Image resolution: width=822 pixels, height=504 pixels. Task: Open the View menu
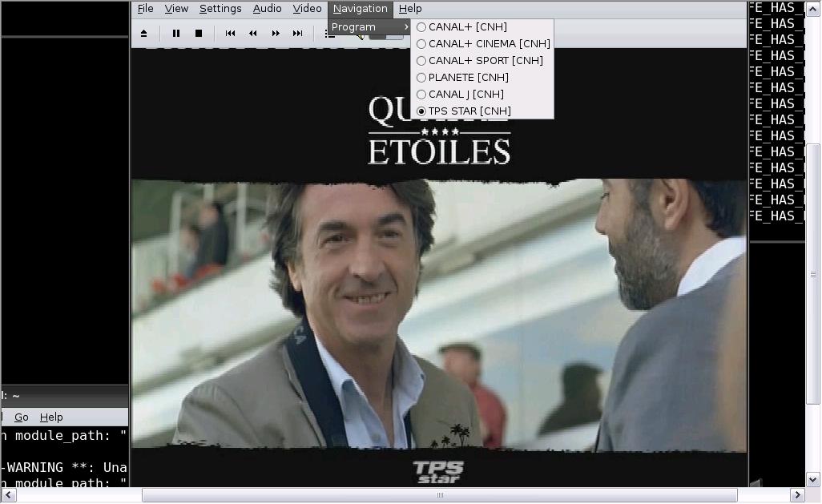point(176,8)
